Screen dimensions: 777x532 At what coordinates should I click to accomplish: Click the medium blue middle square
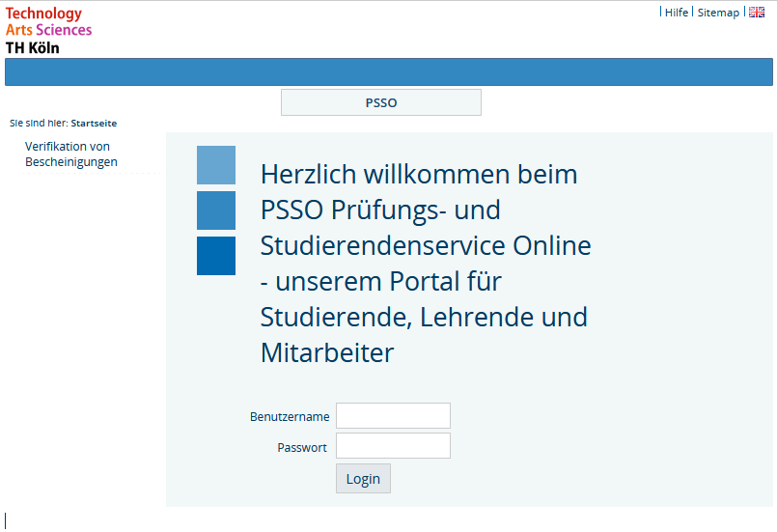(216, 210)
